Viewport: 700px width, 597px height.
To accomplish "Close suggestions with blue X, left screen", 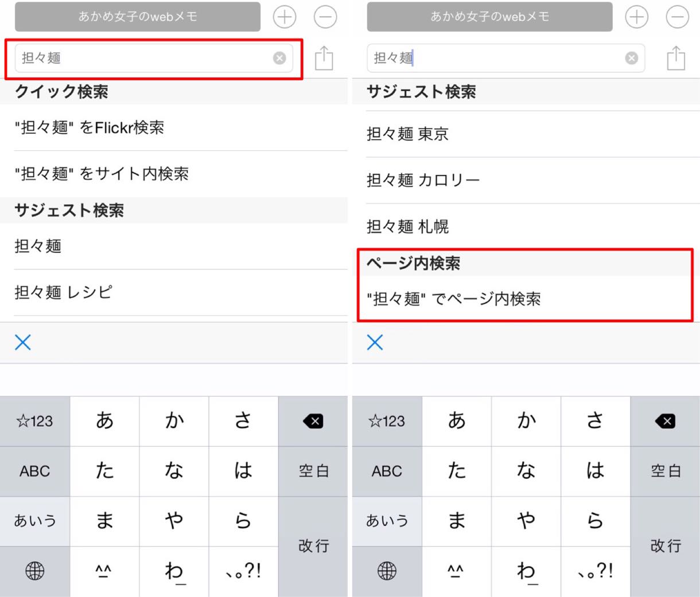I will pyautogui.click(x=23, y=342).
